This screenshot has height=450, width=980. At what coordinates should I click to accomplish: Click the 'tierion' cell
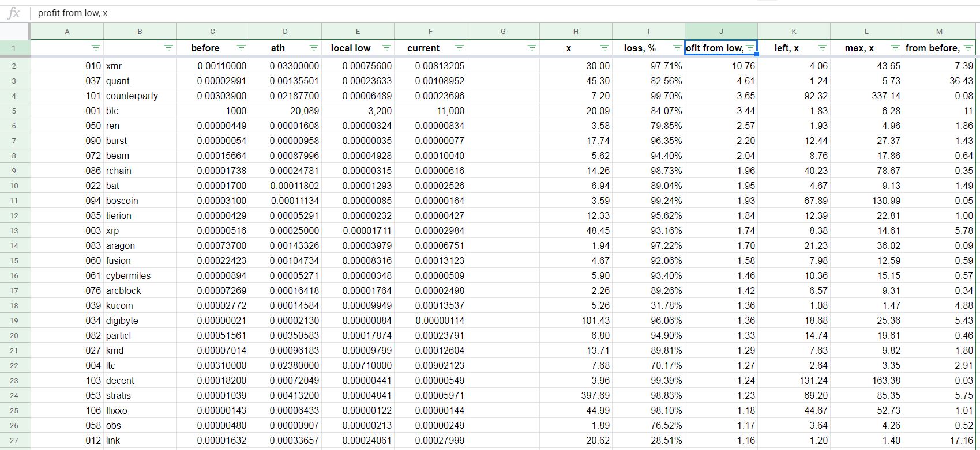tap(140, 215)
